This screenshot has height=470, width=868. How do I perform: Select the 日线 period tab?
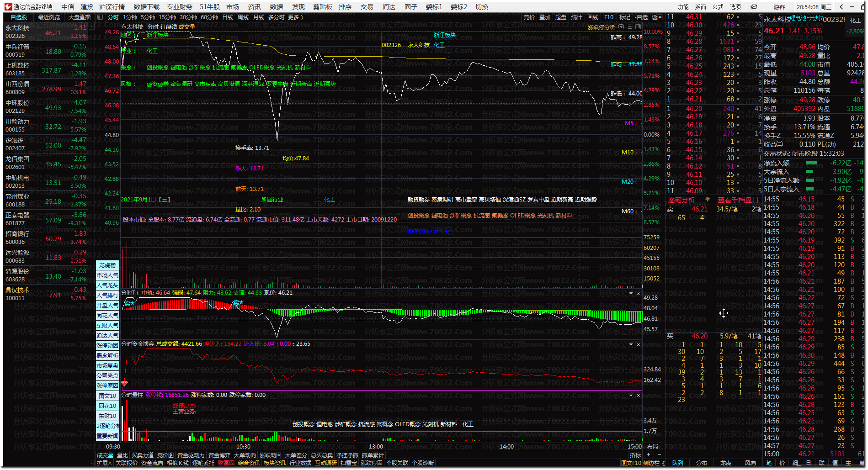point(228,17)
